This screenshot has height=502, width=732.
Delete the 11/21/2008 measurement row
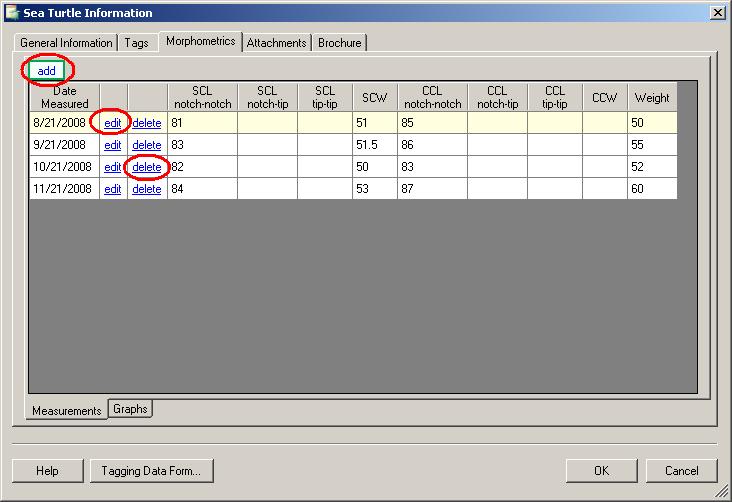tap(147, 189)
